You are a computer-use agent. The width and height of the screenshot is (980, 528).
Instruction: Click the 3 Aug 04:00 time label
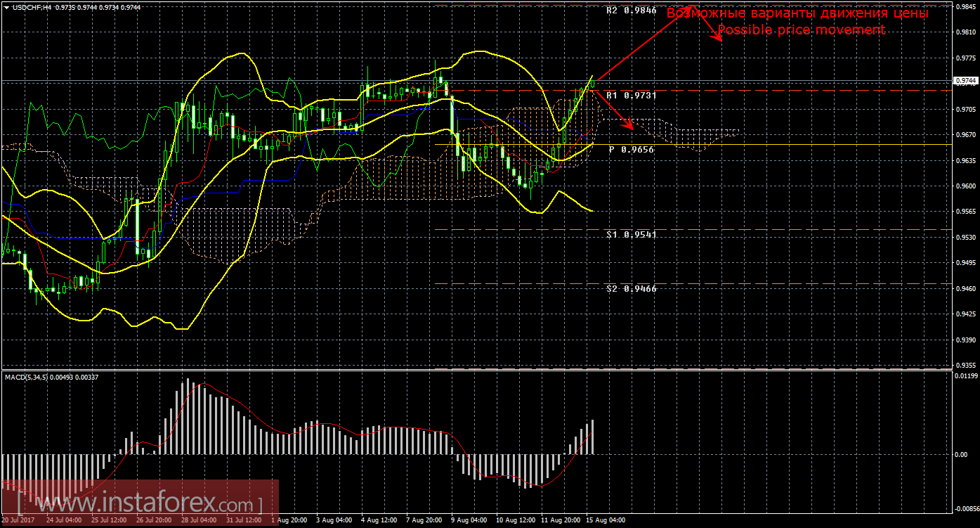pos(334,521)
